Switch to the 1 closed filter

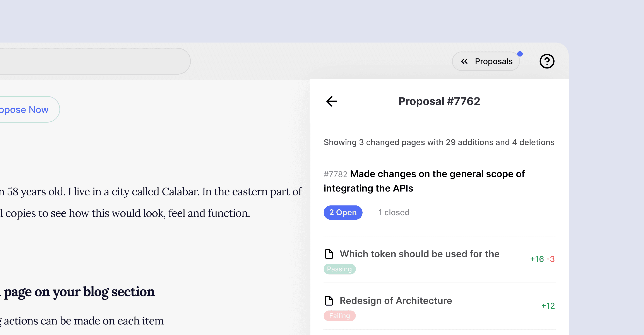point(394,212)
